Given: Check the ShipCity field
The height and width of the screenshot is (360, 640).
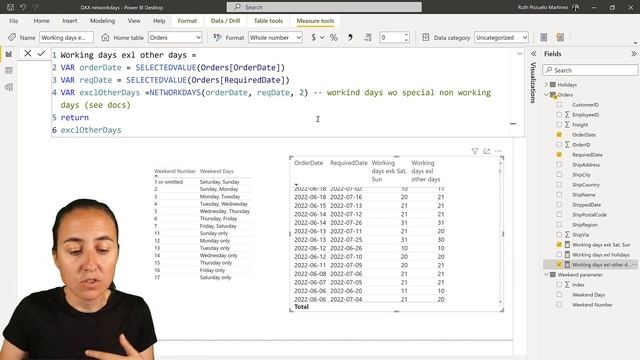Looking at the screenshot, I should click(x=559, y=174).
